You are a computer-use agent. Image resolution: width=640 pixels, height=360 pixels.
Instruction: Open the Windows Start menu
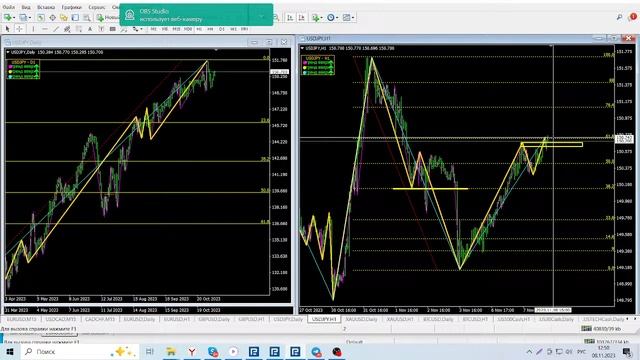pos(10,351)
